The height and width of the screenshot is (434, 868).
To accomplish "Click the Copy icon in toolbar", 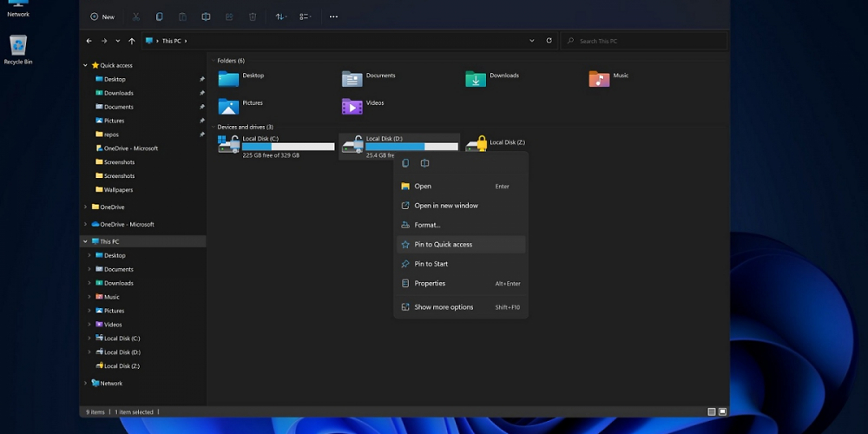I will coord(160,16).
